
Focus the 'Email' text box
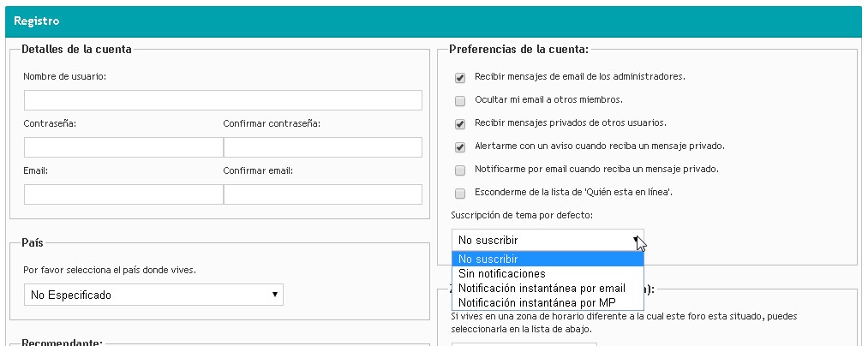[x=123, y=194]
